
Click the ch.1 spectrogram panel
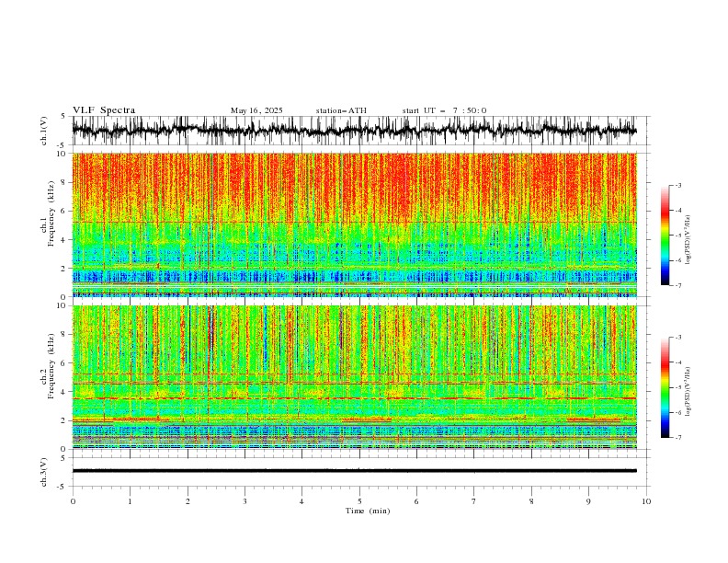click(355, 224)
